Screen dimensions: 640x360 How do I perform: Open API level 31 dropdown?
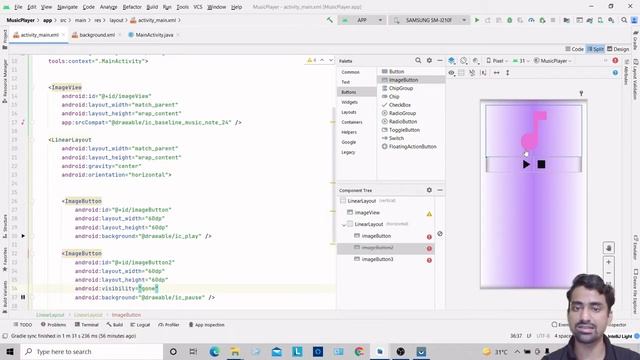[521, 61]
